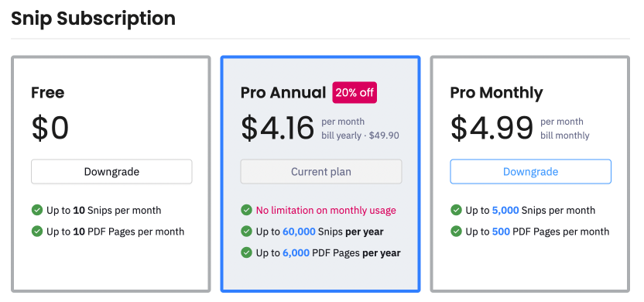644x302 pixels.
Task: Click the Current plan button
Action: 320,171
